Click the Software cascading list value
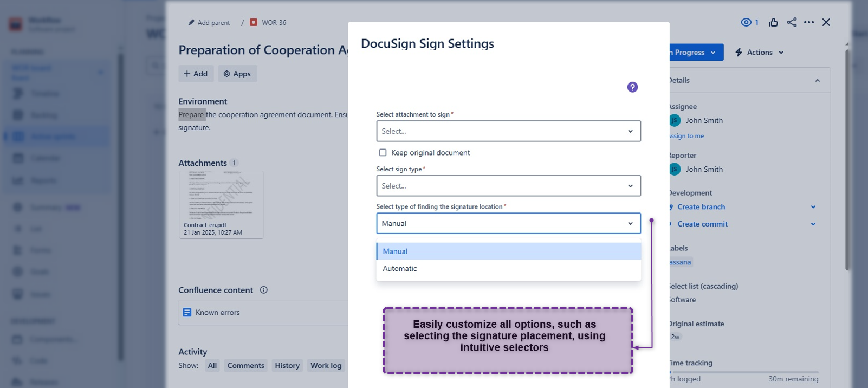This screenshot has width=868, height=388. coord(683,300)
